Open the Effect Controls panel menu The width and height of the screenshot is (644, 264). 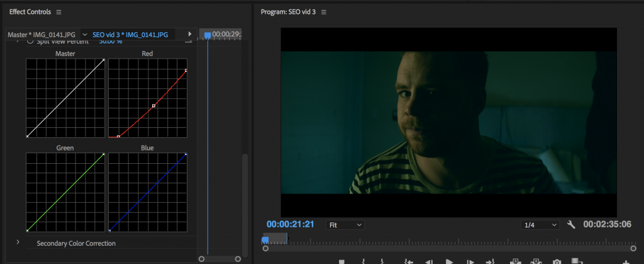58,12
